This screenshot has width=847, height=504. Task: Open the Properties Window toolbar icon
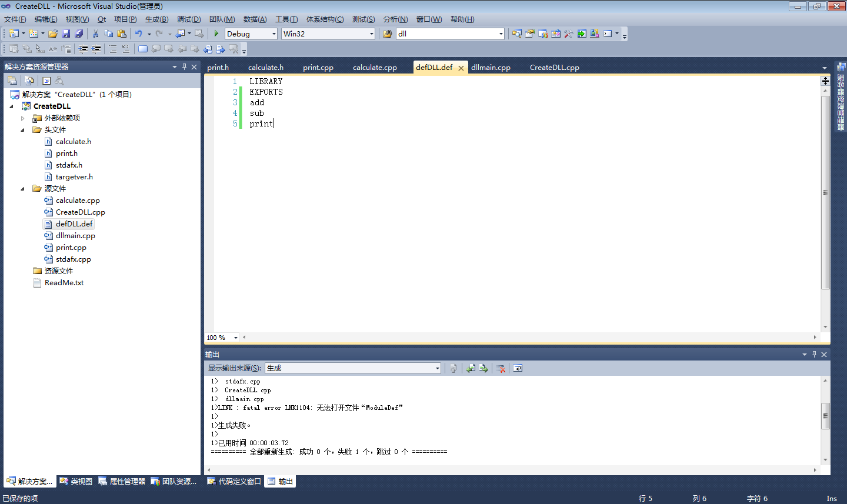[530, 34]
